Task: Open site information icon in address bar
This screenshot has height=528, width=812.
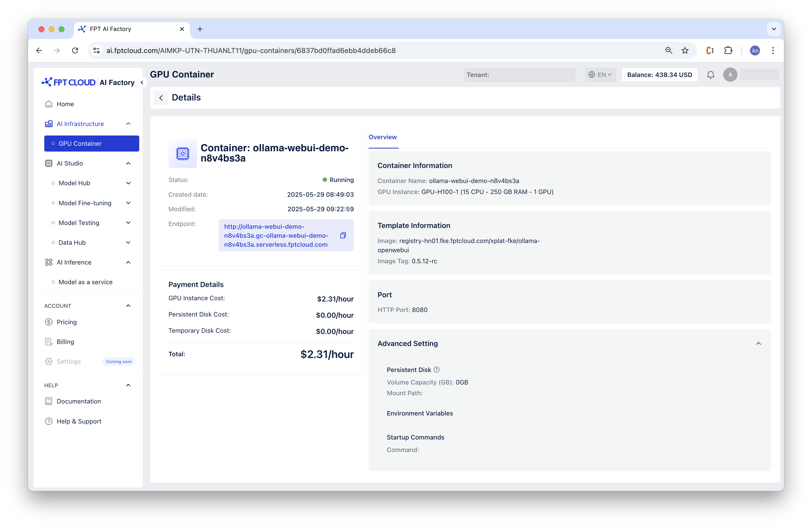Action: pyautogui.click(x=96, y=50)
